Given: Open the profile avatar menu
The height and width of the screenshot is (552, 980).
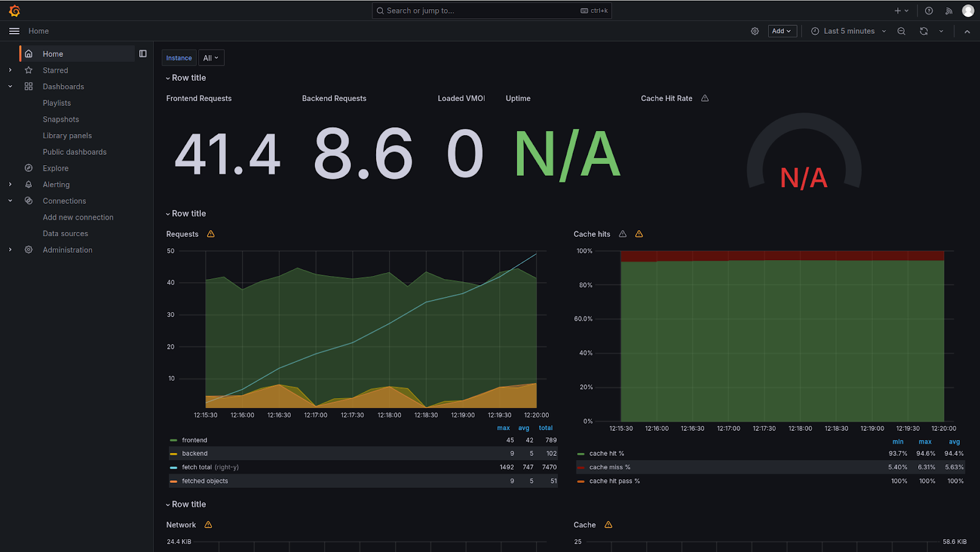Looking at the screenshot, I should tap(968, 10).
